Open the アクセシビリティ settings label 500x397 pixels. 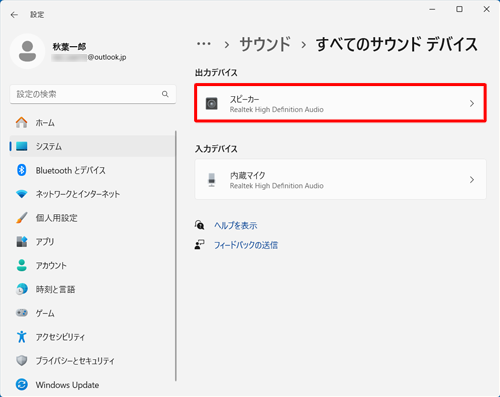[x=60, y=337]
